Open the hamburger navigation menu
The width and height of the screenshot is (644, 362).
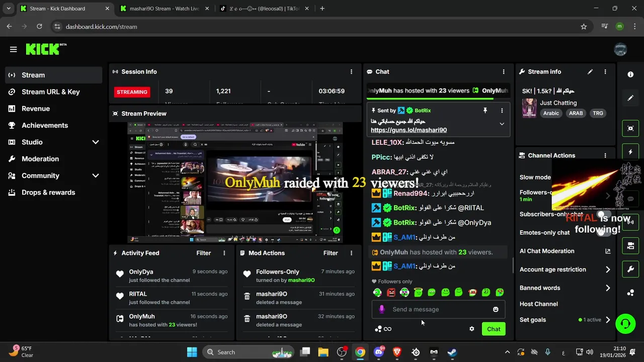coord(13,49)
